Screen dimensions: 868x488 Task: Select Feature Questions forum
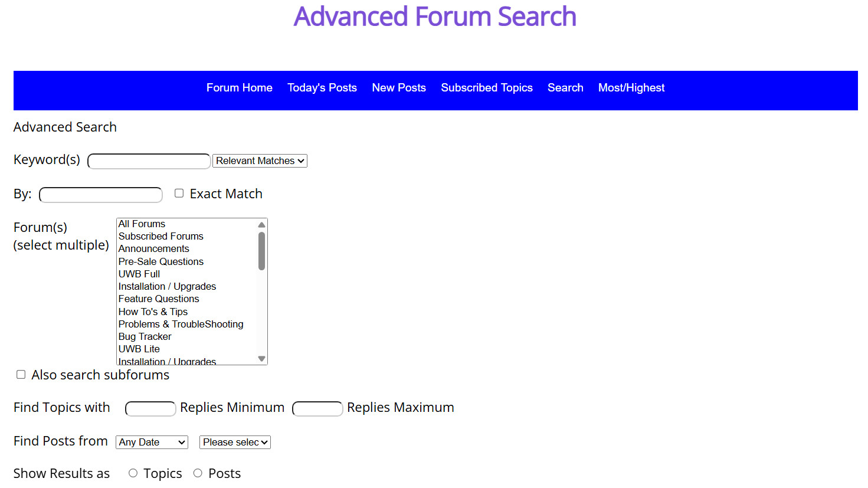tap(186, 299)
